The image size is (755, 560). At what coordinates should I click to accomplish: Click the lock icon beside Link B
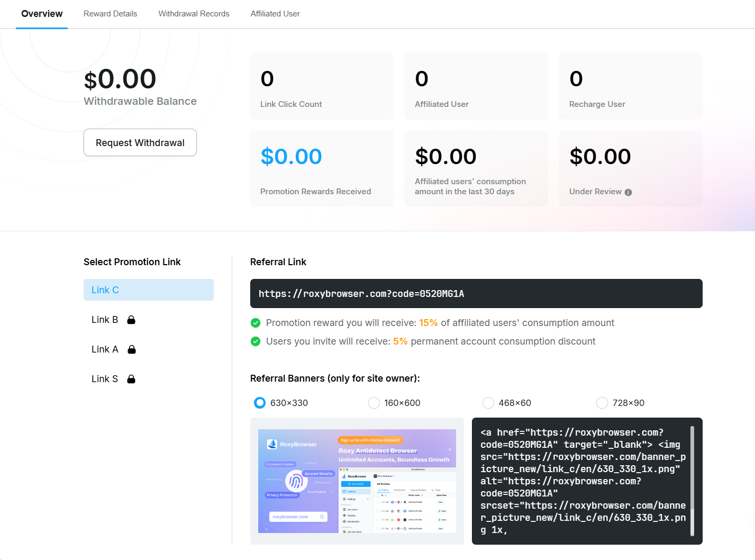click(x=131, y=320)
